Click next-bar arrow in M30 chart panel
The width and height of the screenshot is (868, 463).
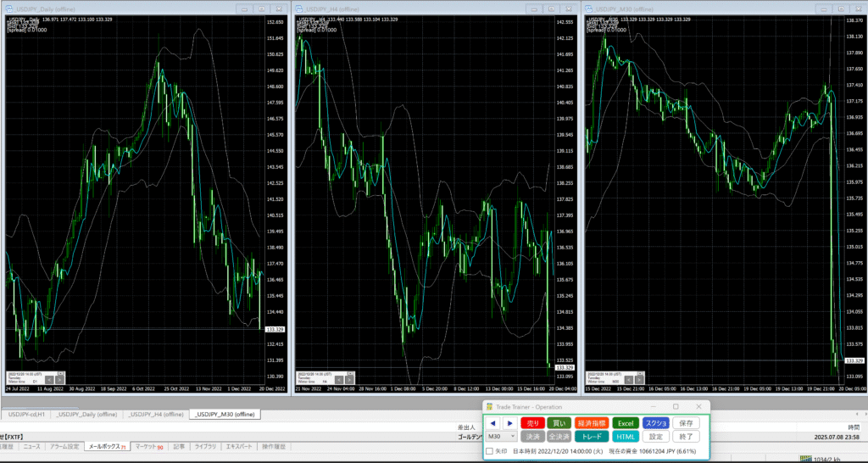(639, 380)
